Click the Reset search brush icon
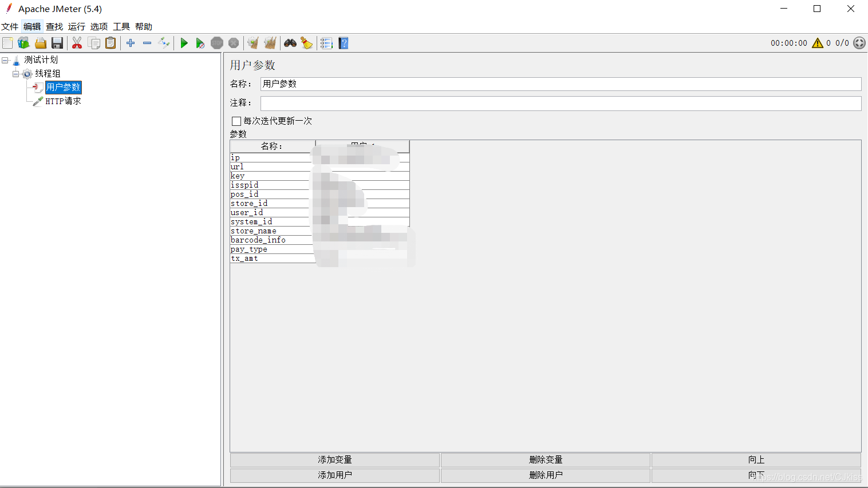 (307, 43)
